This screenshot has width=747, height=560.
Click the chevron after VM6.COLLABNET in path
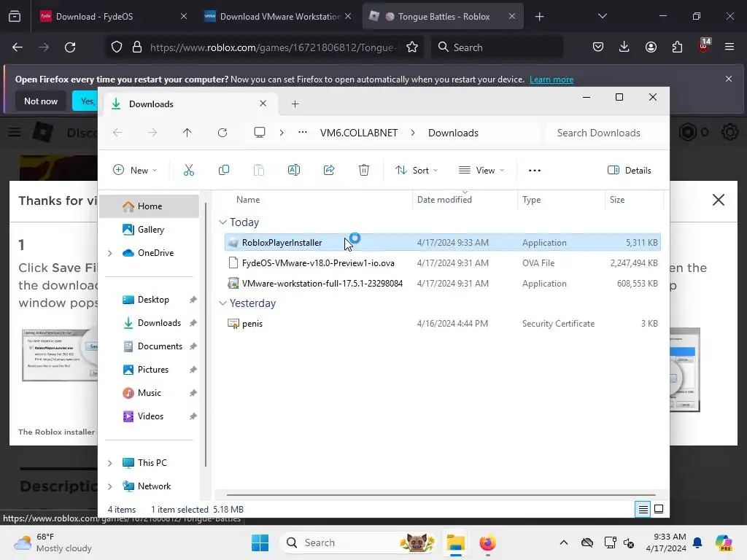413,133
